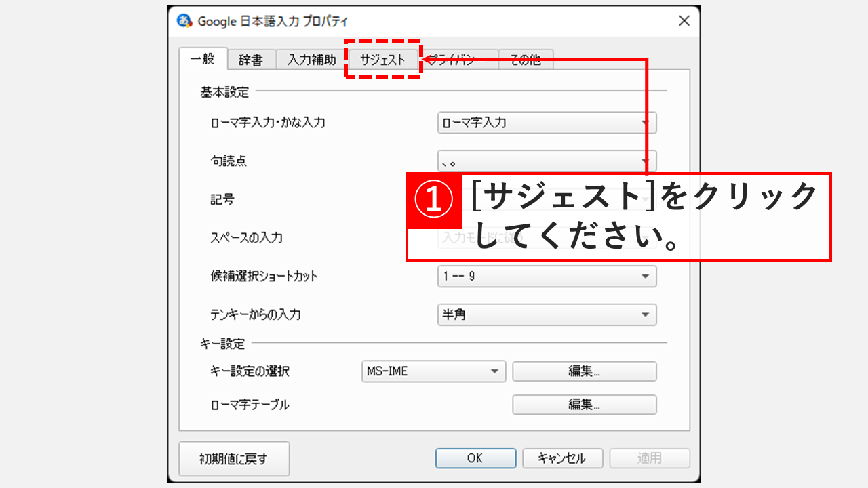Expand the ローマ字入力・かな入力 dropdown
Screen dimensions: 868x488
[x=547, y=123]
